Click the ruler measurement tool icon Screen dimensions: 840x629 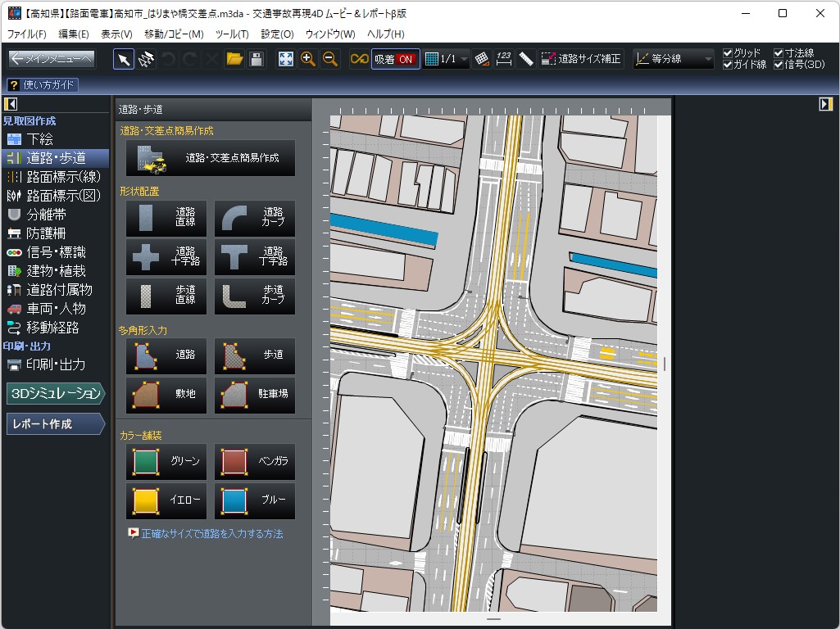[526, 59]
